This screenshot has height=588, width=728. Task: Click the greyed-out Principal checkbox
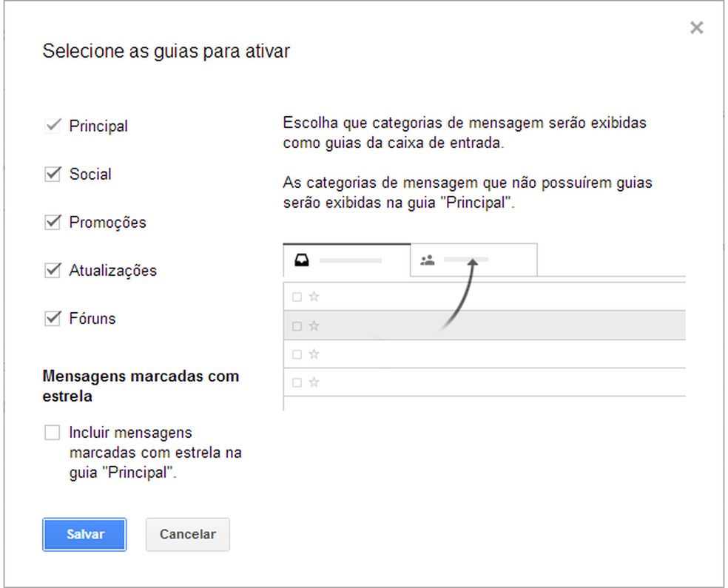tap(53, 126)
